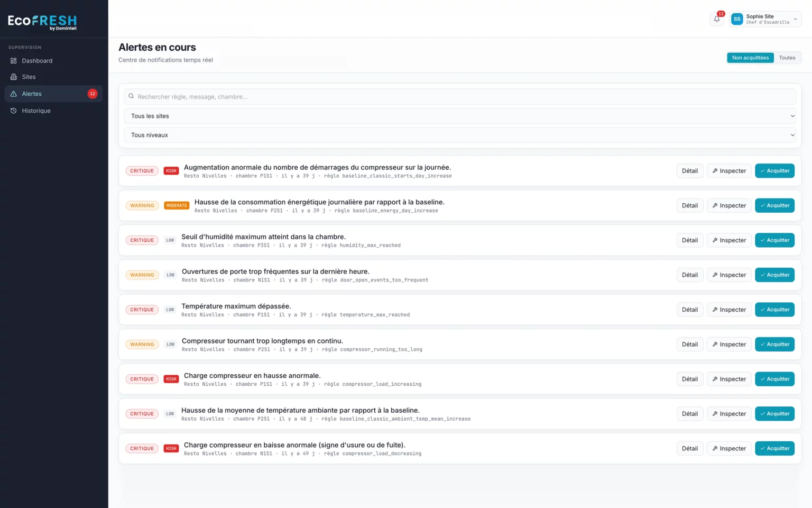Click the Sites building icon in sidebar

[14, 77]
